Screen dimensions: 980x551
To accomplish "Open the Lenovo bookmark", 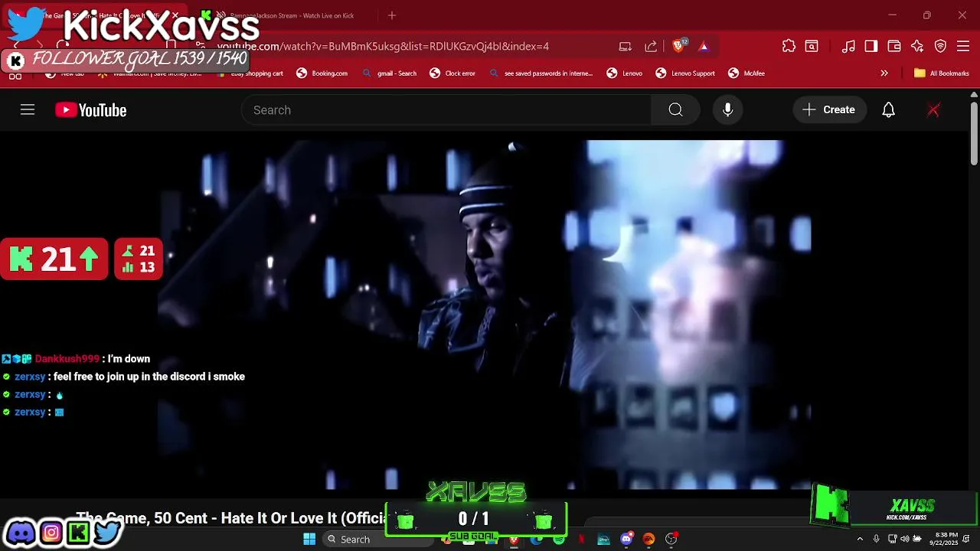I will (x=625, y=73).
